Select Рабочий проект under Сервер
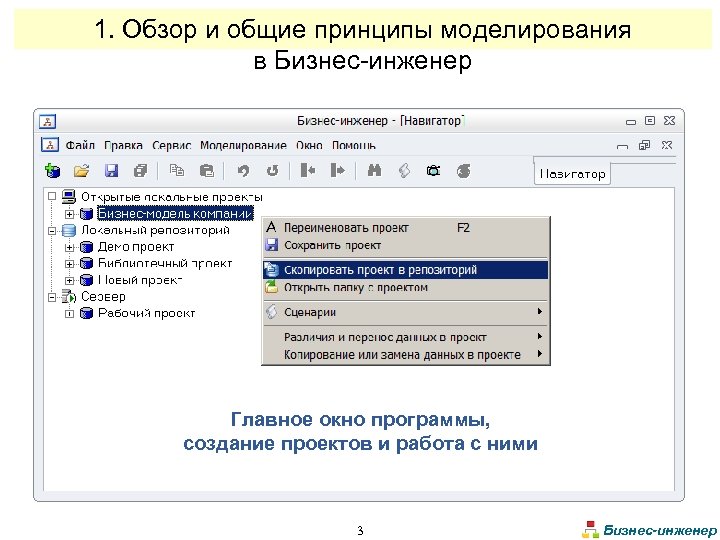 coord(146,313)
